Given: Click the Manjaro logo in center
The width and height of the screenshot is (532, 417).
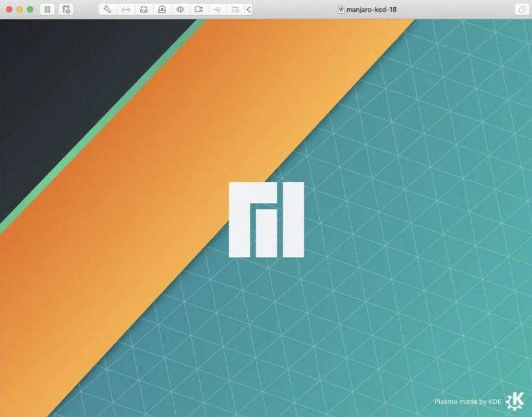Looking at the screenshot, I should click(267, 220).
